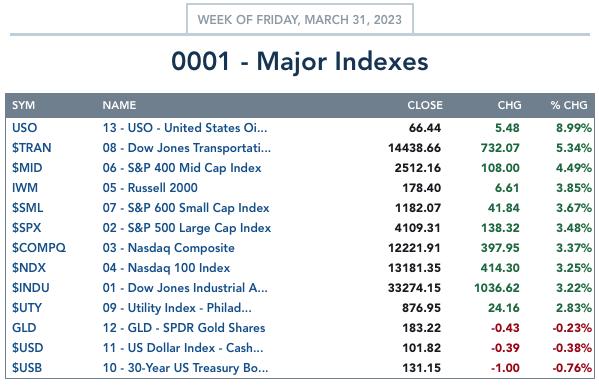Click the Week of Friday date box
Image resolution: width=599 pixels, height=386 pixels.
click(300, 19)
